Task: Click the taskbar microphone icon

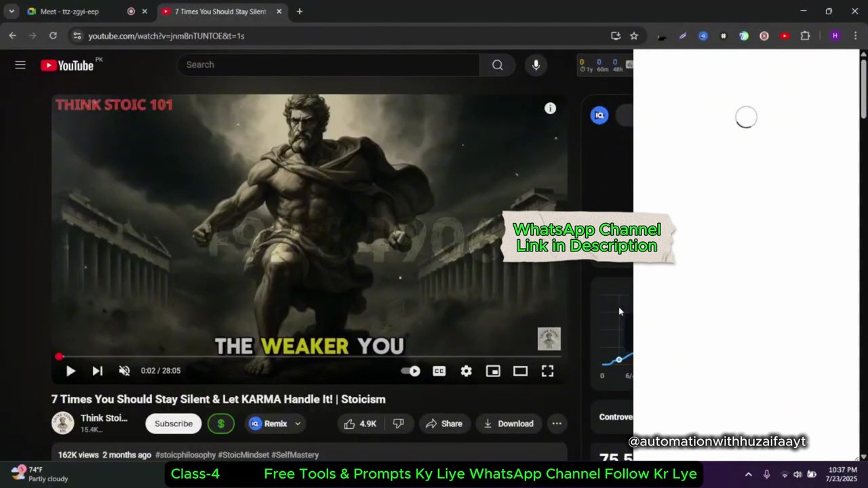Action: (766, 474)
